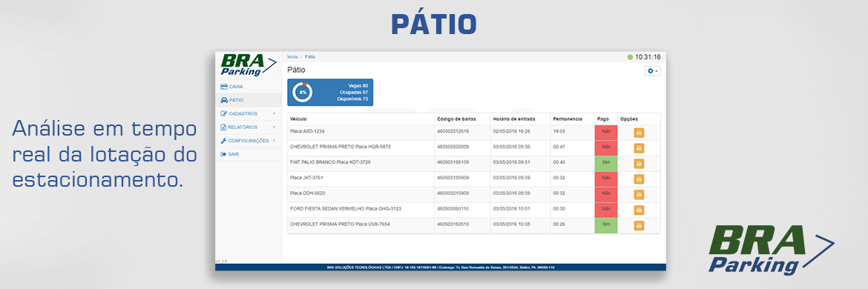Click the BRA Parking logo in sidebar

[248, 65]
